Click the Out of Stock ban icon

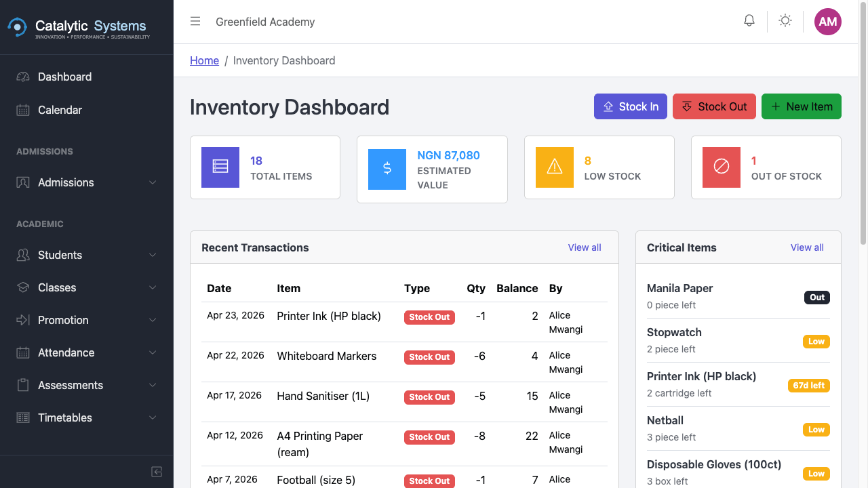point(722,167)
